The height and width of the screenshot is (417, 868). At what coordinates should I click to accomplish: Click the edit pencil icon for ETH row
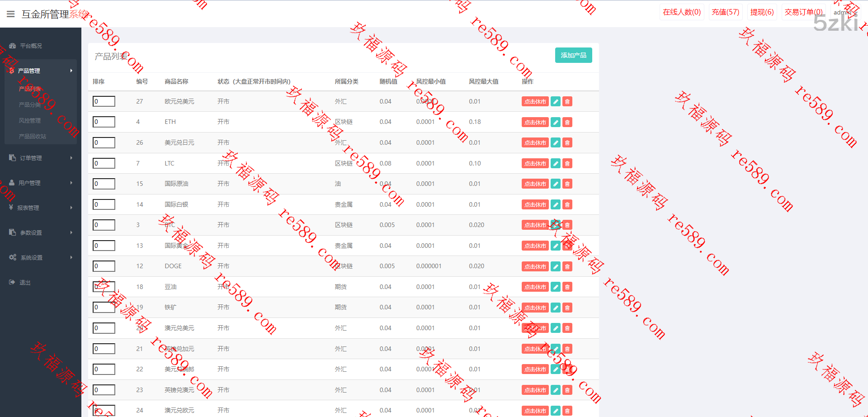point(556,122)
